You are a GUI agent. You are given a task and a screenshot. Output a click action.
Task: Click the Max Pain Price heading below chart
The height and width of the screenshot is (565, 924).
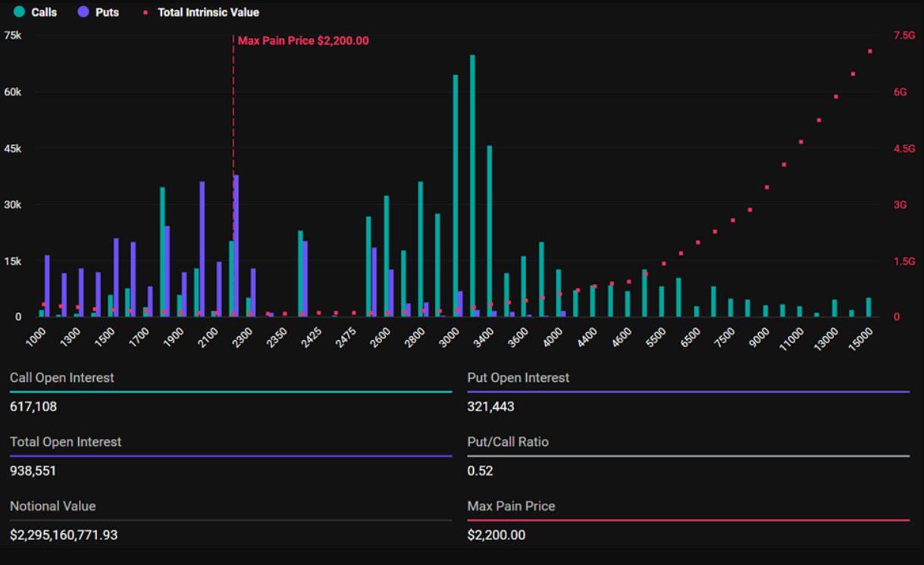tap(511, 506)
